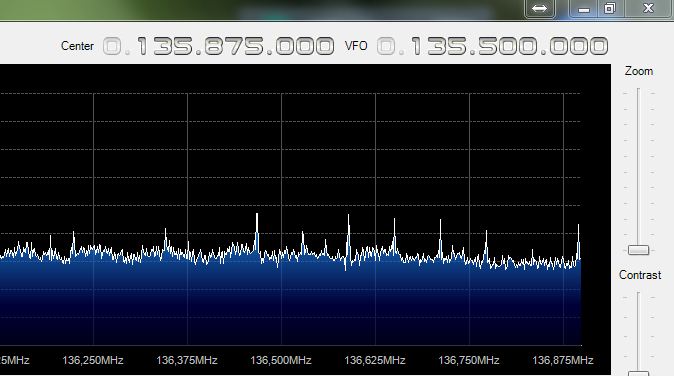Click the double-arrow resize icon in title bar
The height and width of the screenshot is (376, 674).
pos(539,9)
